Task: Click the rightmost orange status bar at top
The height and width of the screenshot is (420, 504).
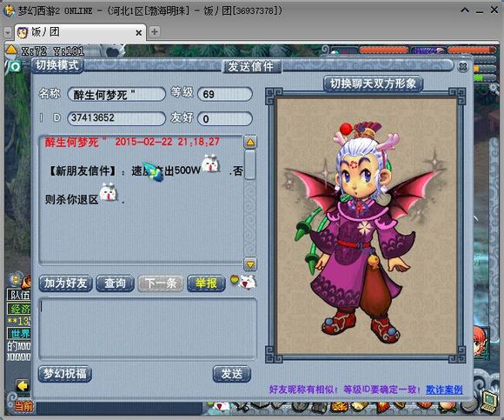Action: click(472, 50)
